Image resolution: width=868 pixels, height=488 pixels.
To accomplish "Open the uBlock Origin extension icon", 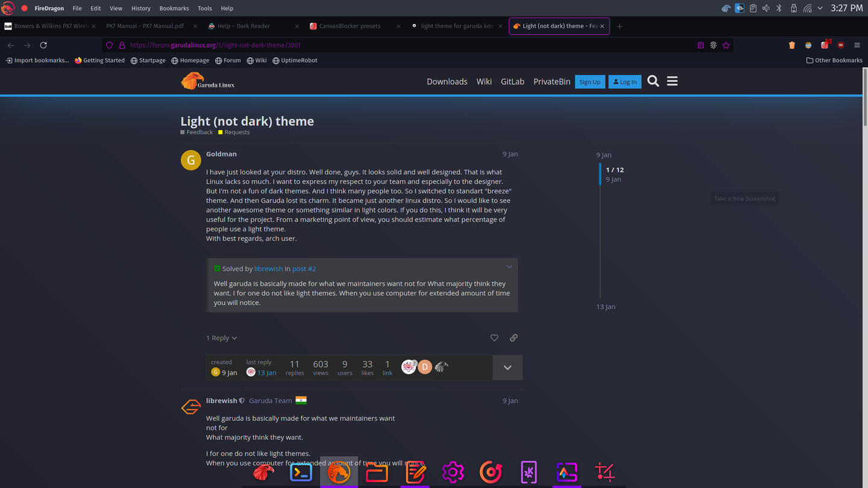I will click(x=841, y=45).
